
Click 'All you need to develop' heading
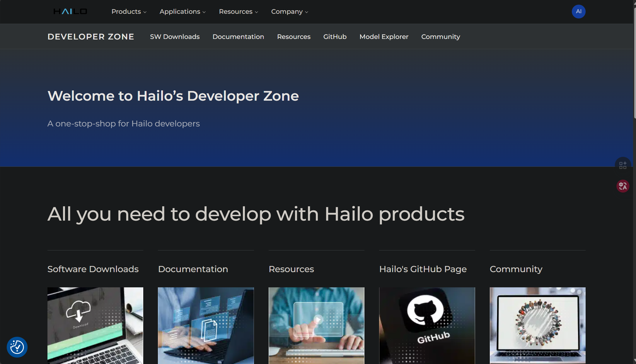(256, 214)
